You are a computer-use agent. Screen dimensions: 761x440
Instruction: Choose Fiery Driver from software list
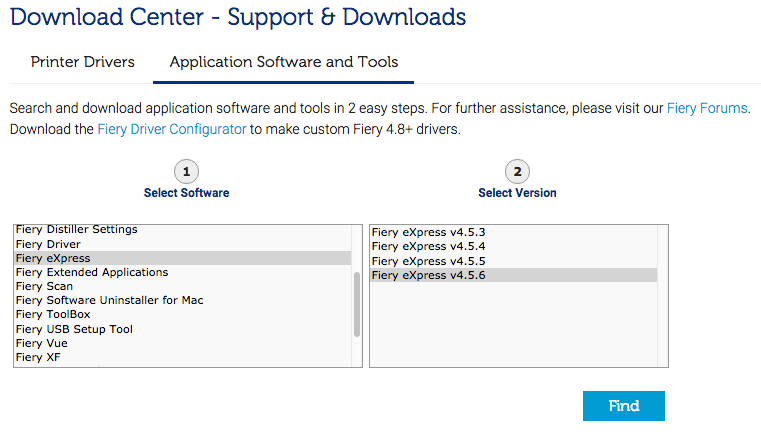point(48,244)
